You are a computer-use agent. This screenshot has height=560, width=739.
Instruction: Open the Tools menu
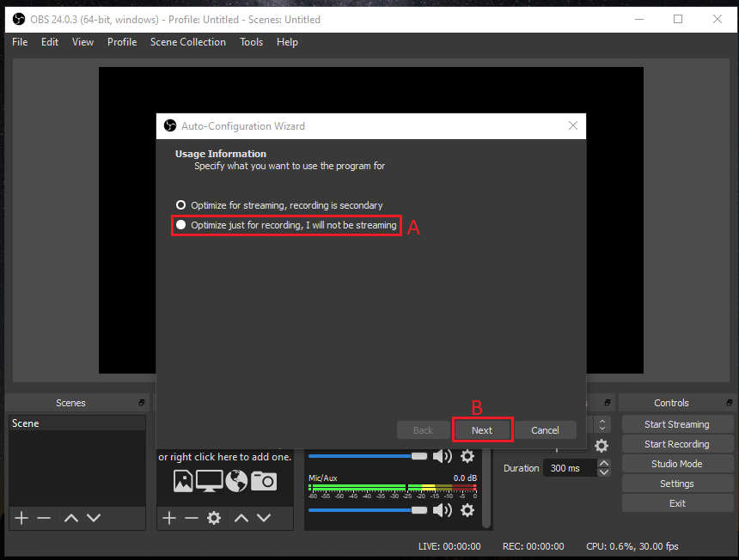pos(251,42)
